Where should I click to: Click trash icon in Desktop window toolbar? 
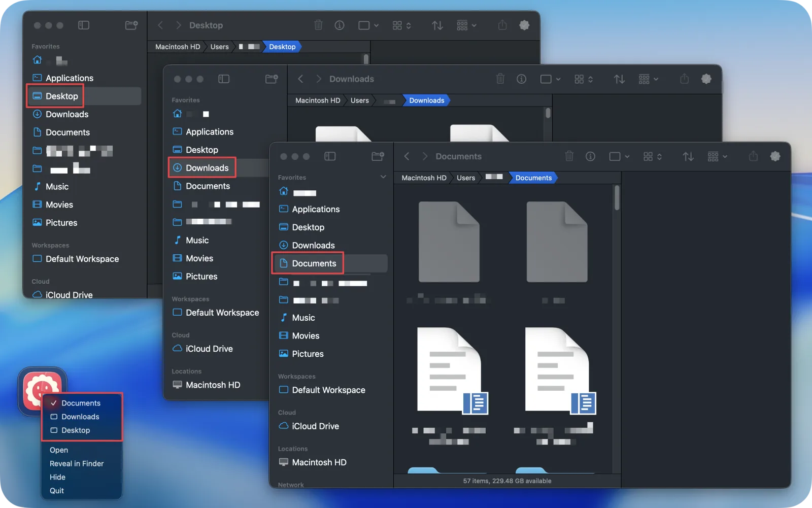point(318,25)
